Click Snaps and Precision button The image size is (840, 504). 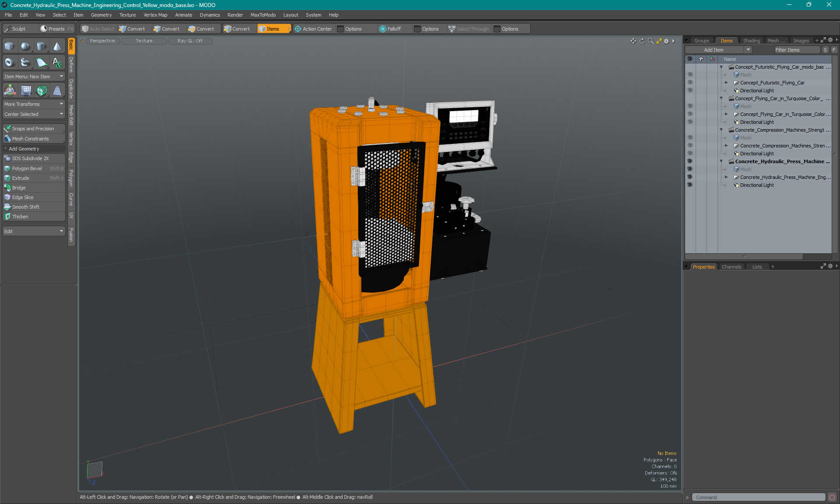point(34,129)
